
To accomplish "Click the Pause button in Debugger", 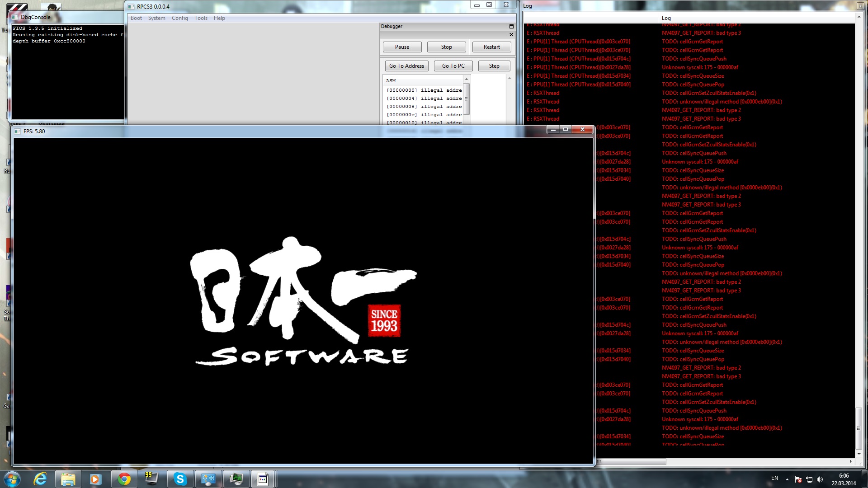I will tap(402, 47).
